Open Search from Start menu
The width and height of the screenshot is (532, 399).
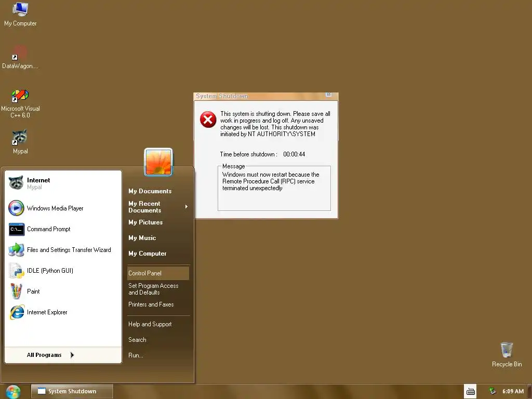pyautogui.click(x=137, y=340)
